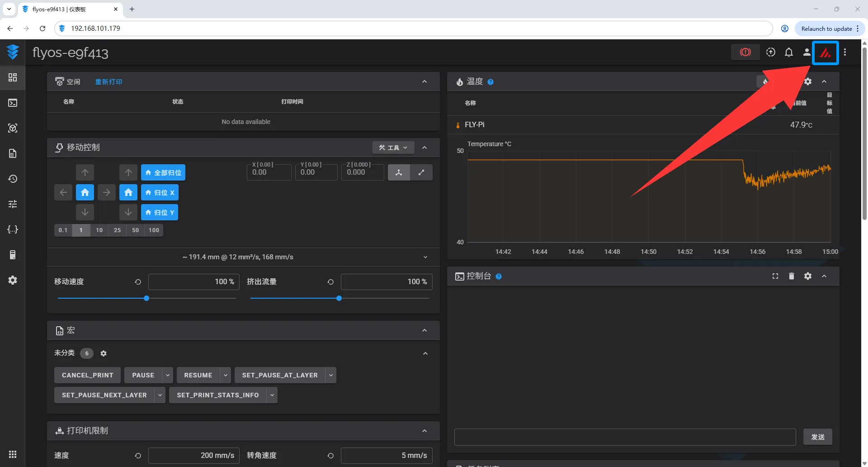The image size is (868, 467).
Task: Open the dashboard page in sidebar
Action: [13, 77]
